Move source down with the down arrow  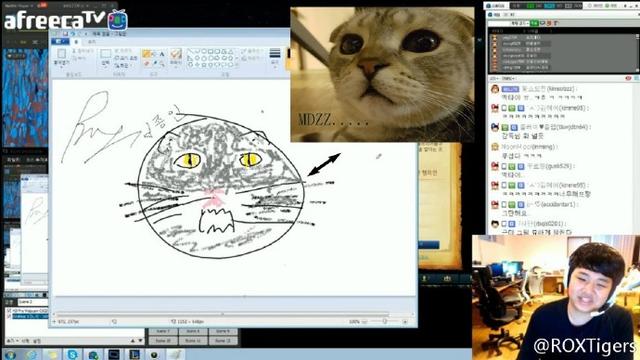coord(140,341)
